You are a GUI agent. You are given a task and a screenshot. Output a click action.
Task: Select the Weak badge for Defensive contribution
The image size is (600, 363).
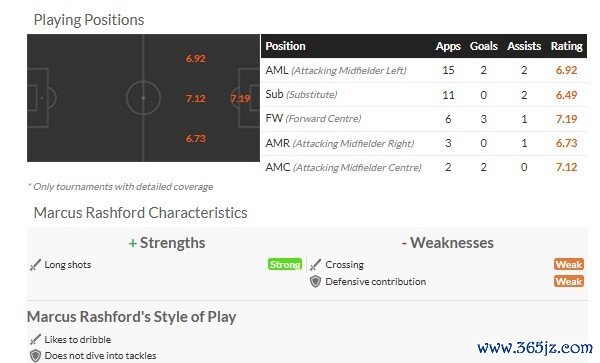pos(569,282)
